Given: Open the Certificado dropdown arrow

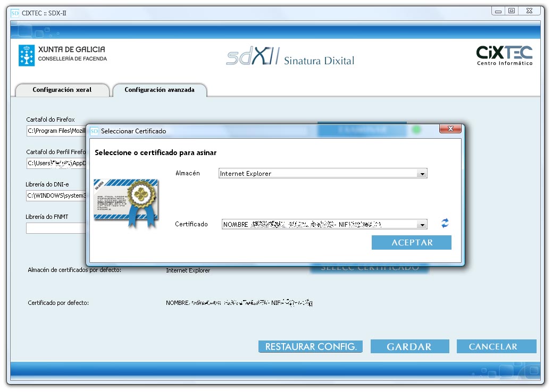Looking at the screenshot, I should pyautogui.click(x=422, y=225).
